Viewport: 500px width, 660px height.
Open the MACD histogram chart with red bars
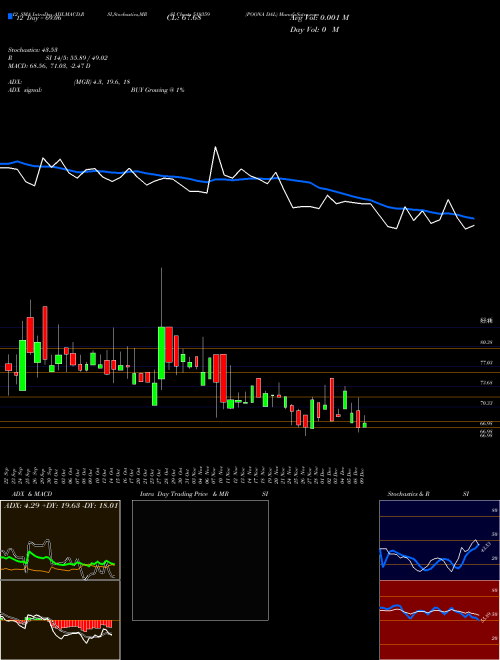(60, 620)
